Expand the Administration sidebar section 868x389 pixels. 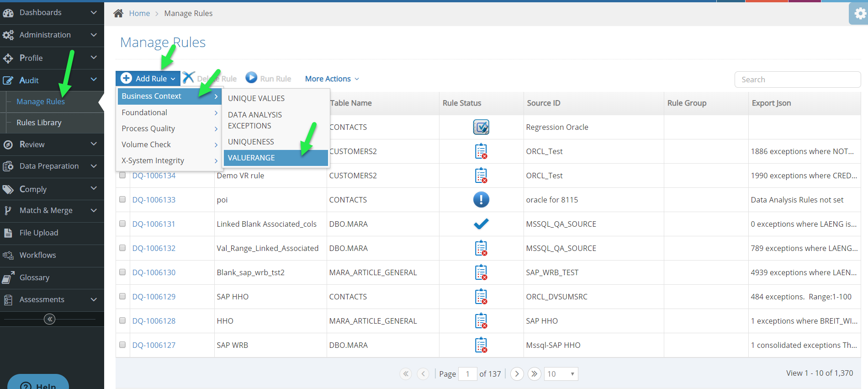[x=94, y=35]
